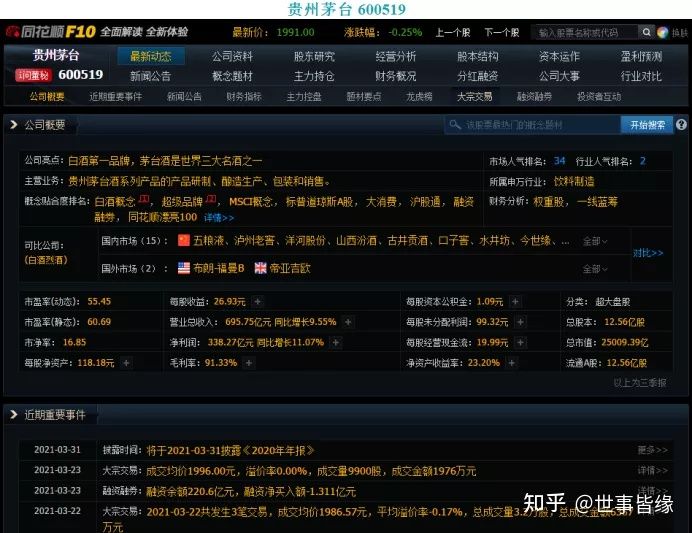Open the 股本结构 menu tab
This screenshot has width=692, height=533.
[x=478, y=56]
